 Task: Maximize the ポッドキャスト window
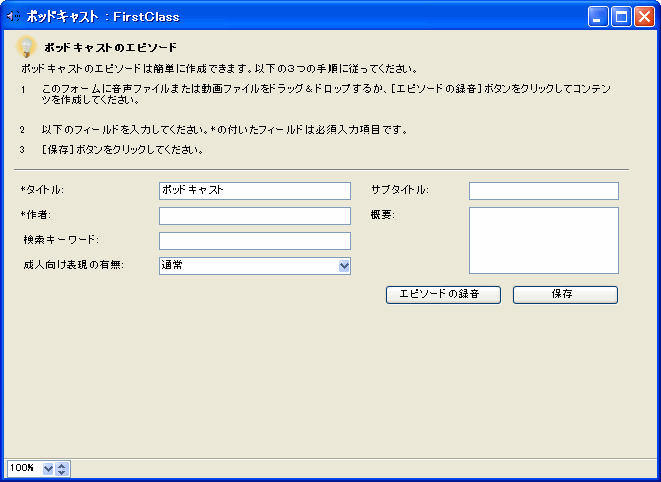coord(621,16)
